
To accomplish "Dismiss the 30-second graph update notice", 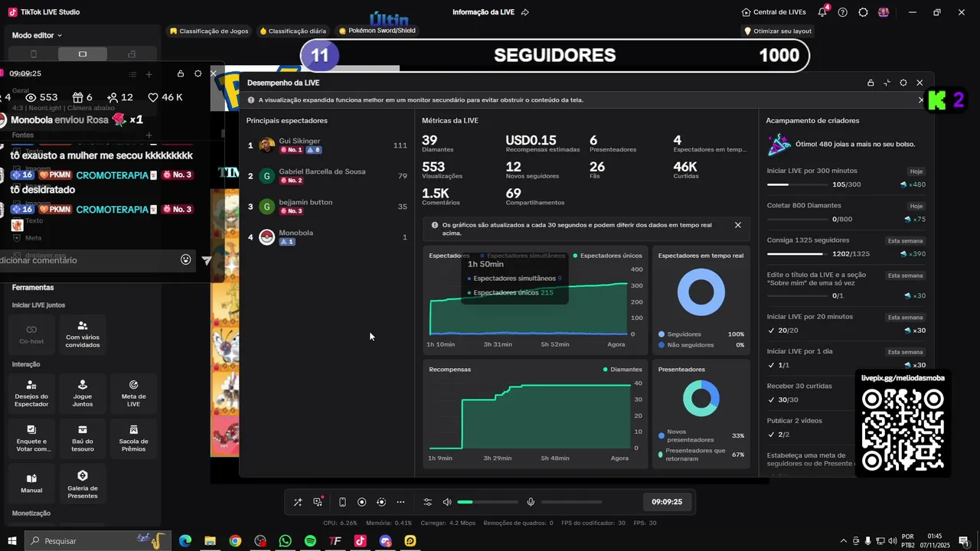I will click(x=738, y=225).
